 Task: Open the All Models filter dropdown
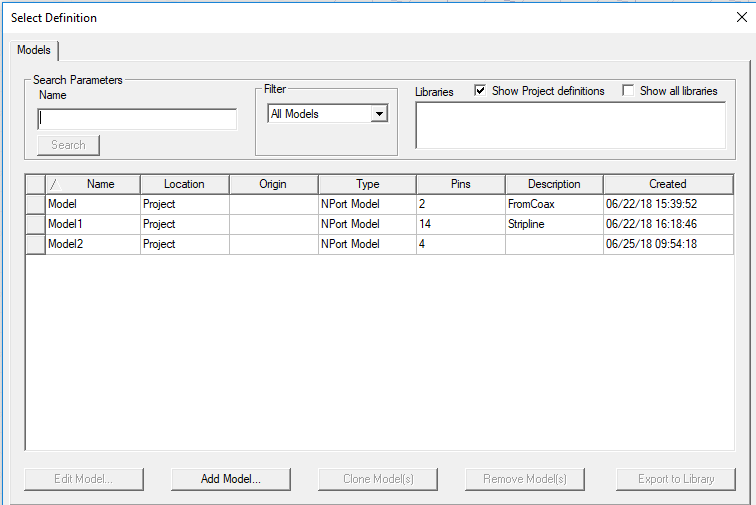pyautogui.click(x=379, y=114)
